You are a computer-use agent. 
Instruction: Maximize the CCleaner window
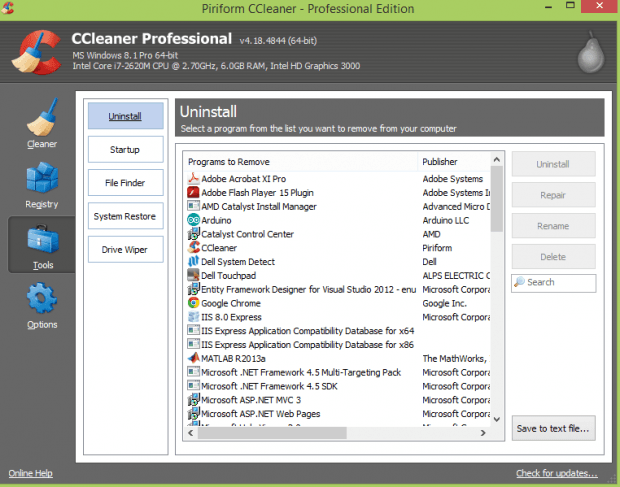[570, 6]
